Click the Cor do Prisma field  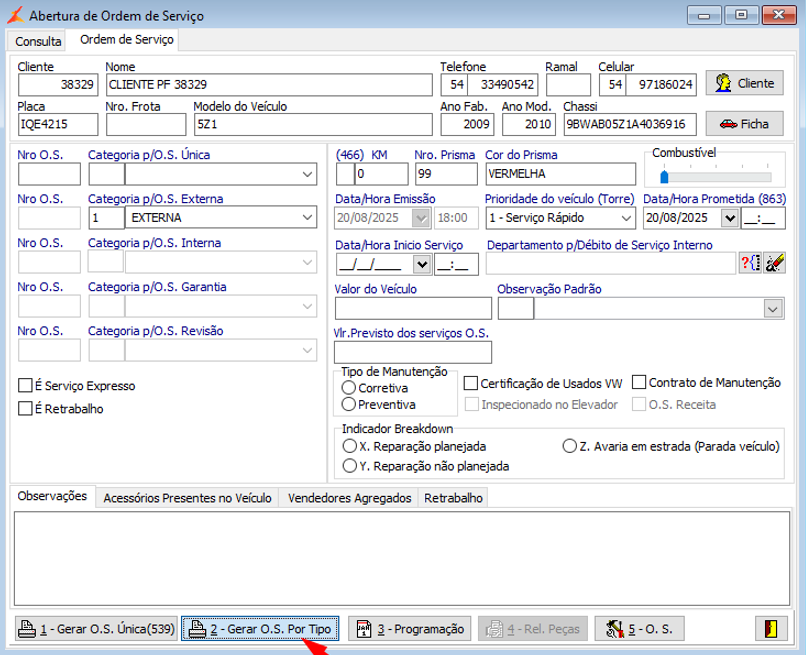[x=560, y=174]
